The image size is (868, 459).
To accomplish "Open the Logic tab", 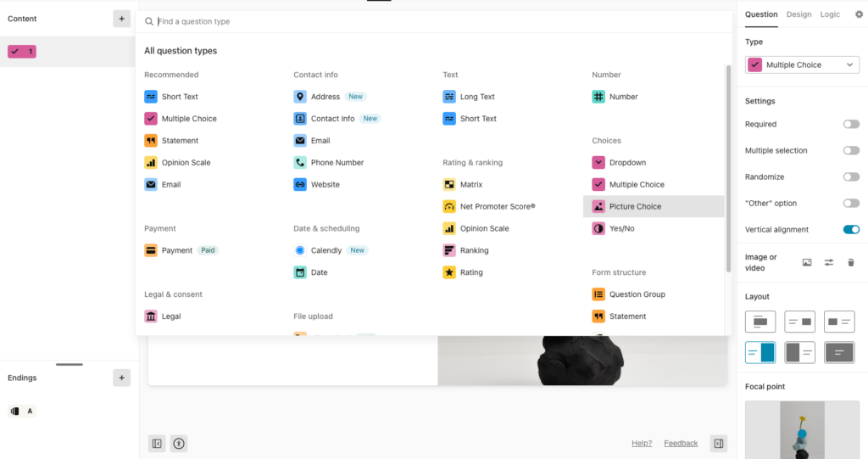I will pyautogui.click(x=830, y=14).
